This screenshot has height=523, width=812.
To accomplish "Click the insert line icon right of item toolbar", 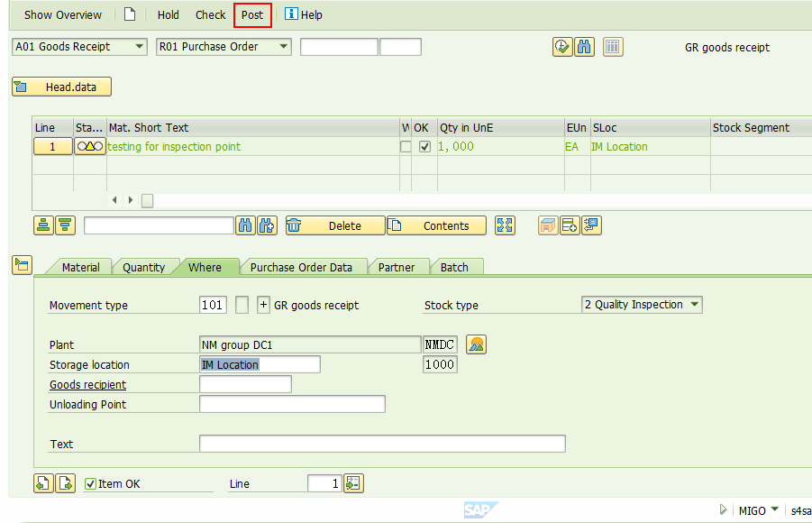I will [569, 225].
